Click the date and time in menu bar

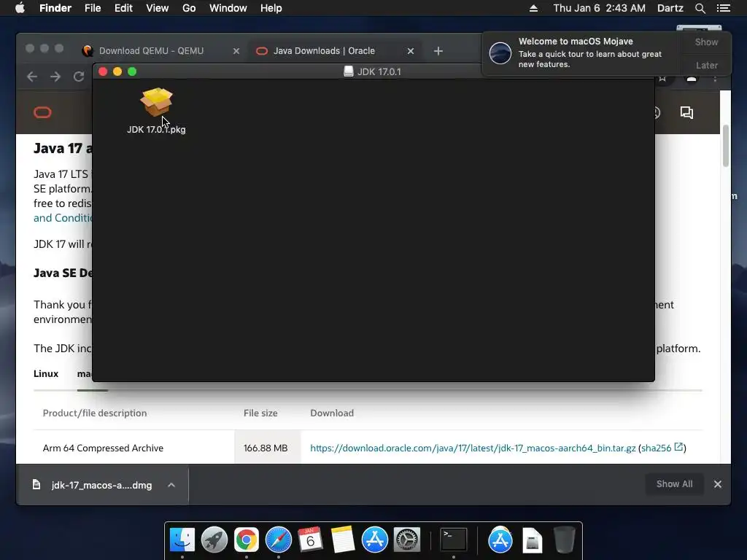click(x=600, y=8)
